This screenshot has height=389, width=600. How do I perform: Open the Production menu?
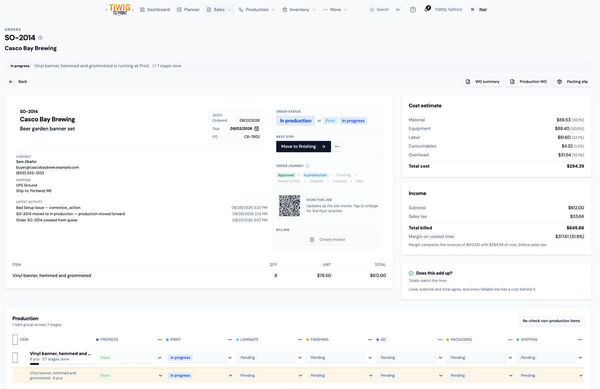[x=256, y=10]
